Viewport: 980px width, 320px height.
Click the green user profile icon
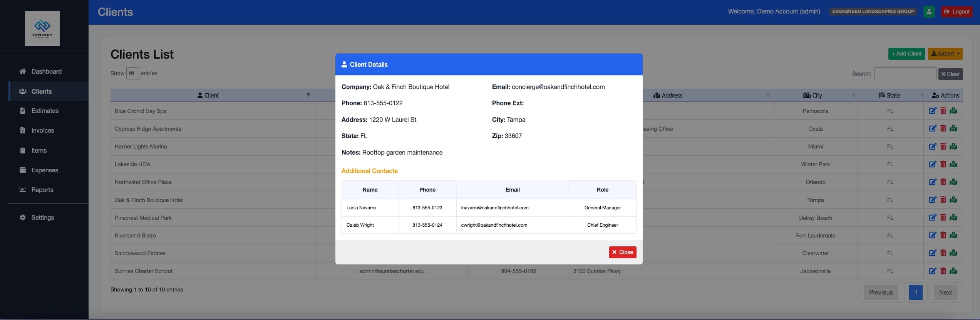pyautogui.click(x=929, y=12)
